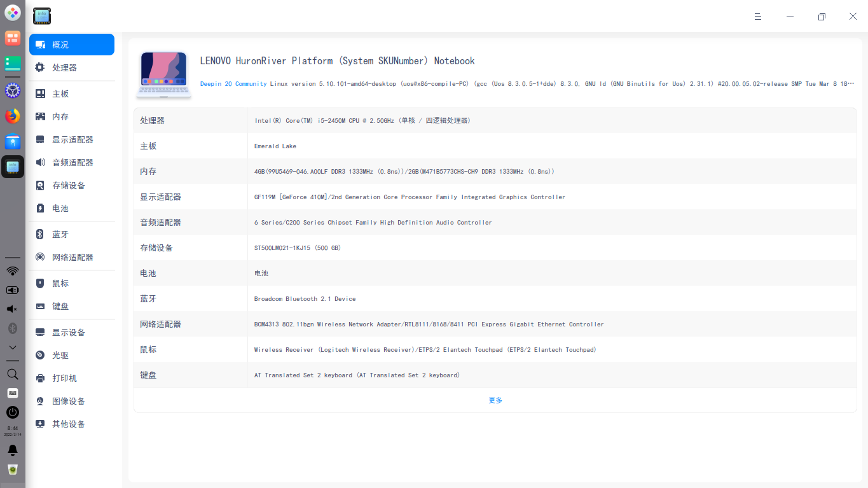Click the Linux version 5.10.101 kernel text
This screenshot has height=488, width=868.
click(562, 84)
